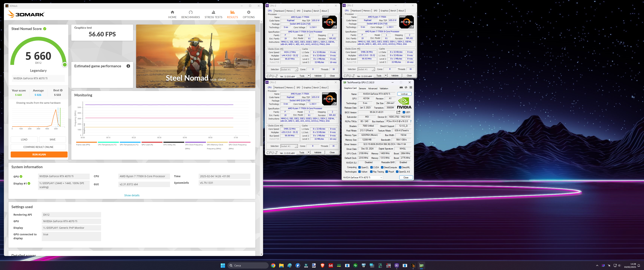Switch to GPU-Z via its taskbar icon
Screen dimensions: 644x270
pyautogui.click(x=421, y=265)
